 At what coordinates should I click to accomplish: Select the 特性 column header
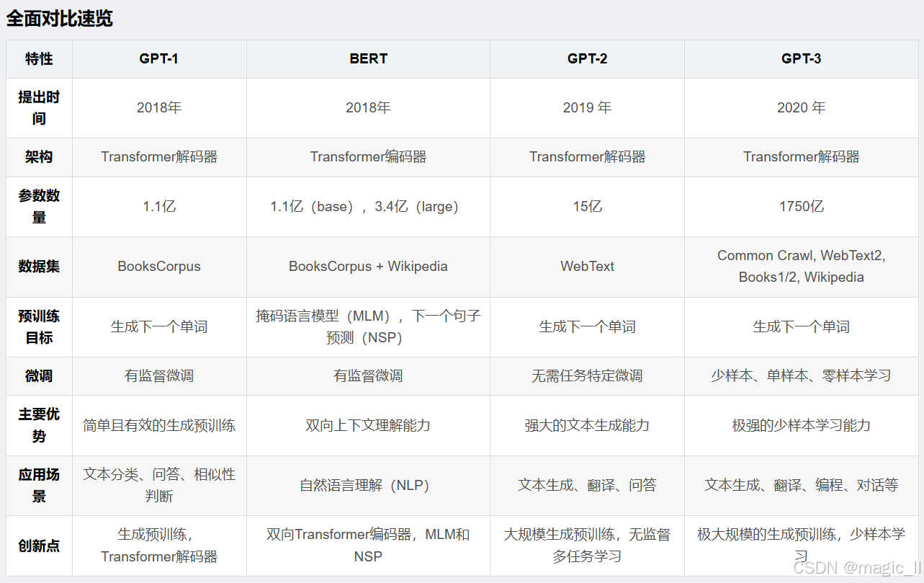(39, 59)
